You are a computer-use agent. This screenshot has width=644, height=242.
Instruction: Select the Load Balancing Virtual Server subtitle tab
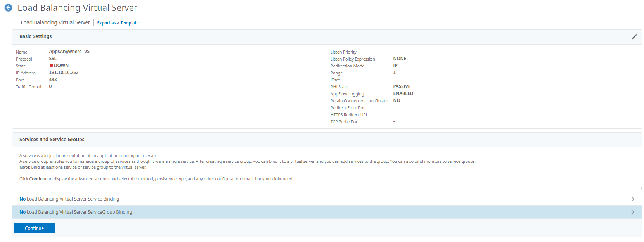55,23
